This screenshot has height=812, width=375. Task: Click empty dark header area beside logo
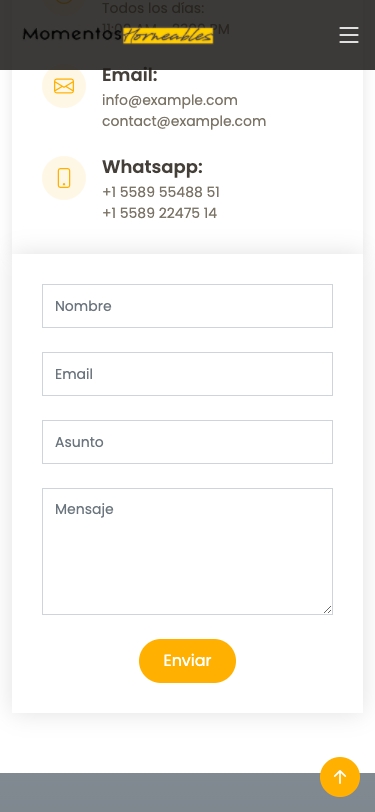coord(275,35)
